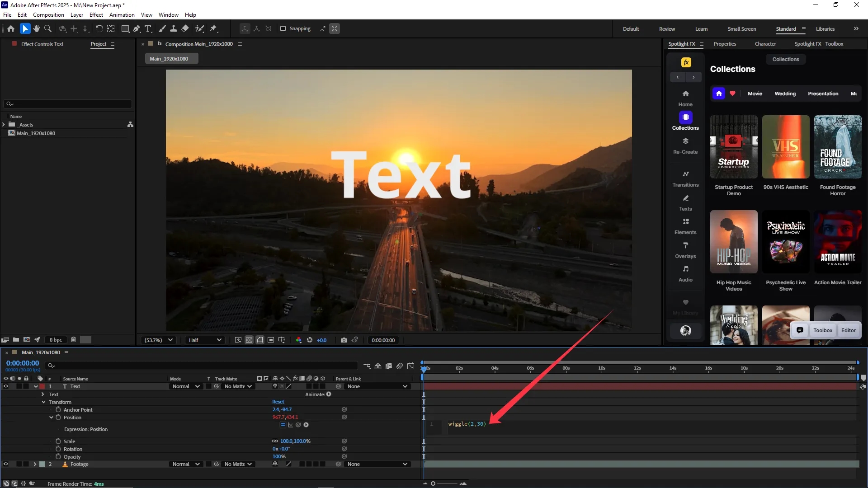Toggle the Scale stopwatch
This screenshot has height=488, width=868.
click(x=58, y=441)
